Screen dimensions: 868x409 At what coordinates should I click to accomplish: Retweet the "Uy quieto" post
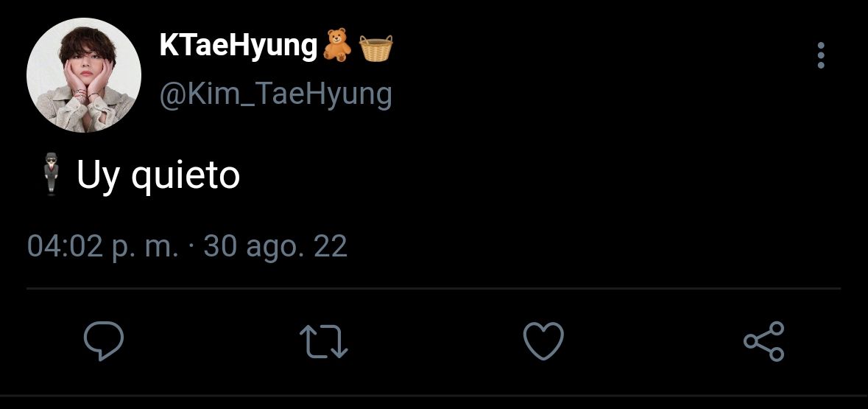323,340
